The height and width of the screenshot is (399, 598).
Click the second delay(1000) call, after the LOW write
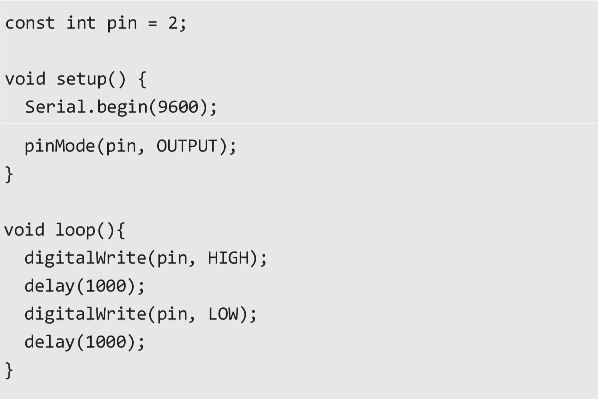click(x=84, y=342)
